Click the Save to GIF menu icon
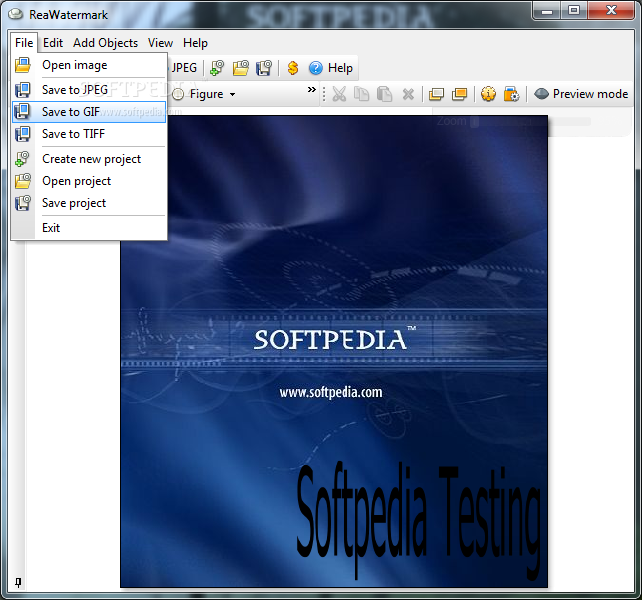 pyautogui.click(x=23, y=112)
